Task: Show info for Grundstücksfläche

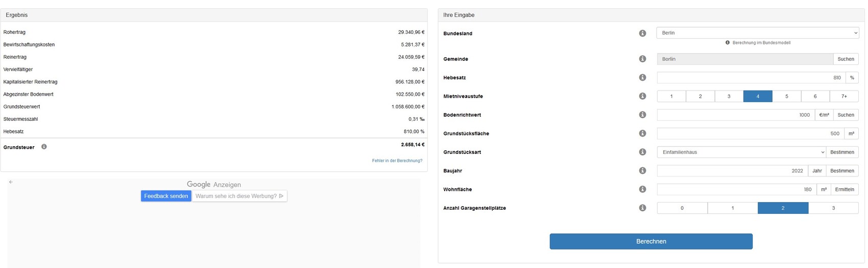Action: coord(642,133)
